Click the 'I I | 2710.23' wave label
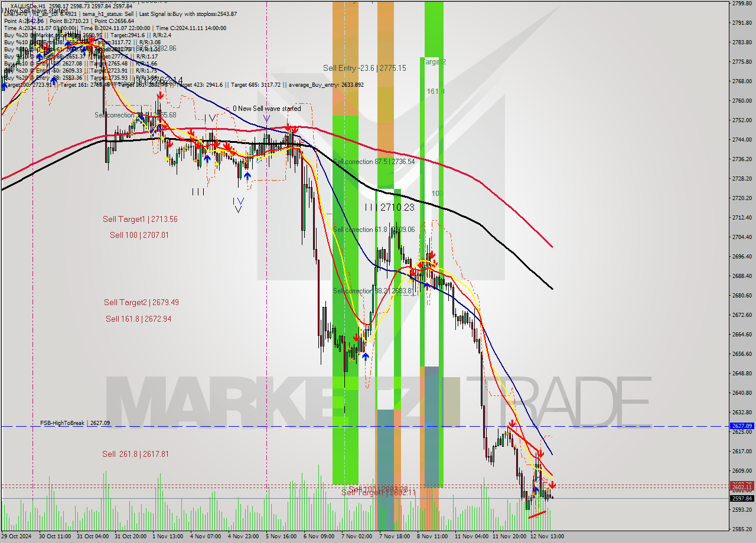Screen dimensions: 756x543 coord(389,207)
